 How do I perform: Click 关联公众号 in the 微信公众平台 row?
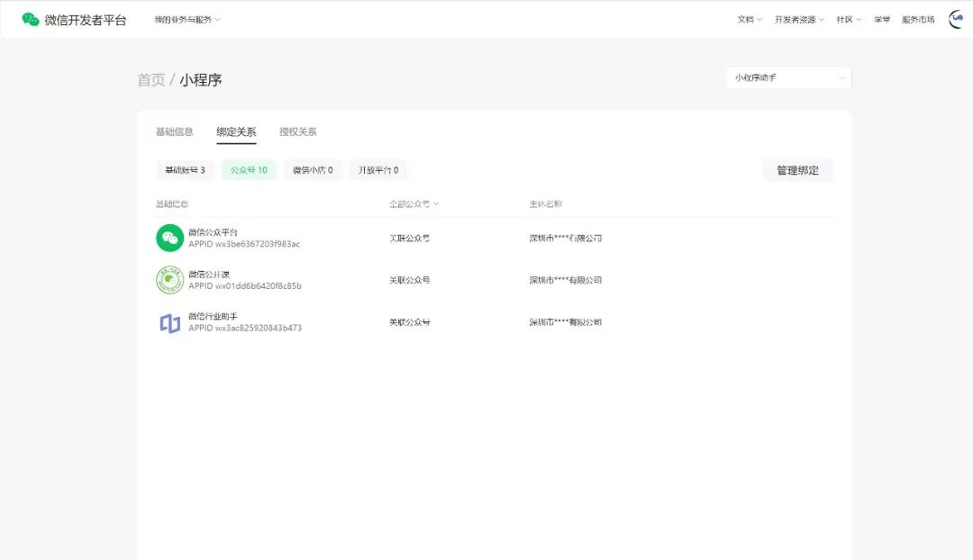(x=410, y=239)
